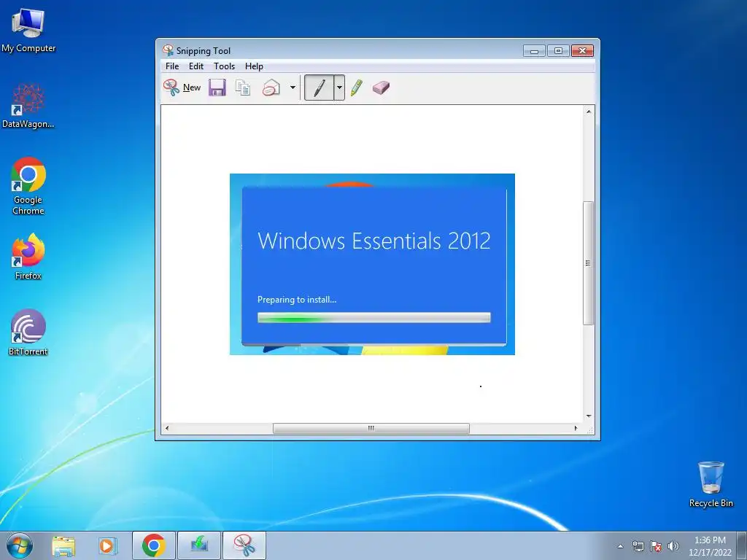Click the horizontal scrollbar thumb
The image size is (747, 560).
click(x=371, y=428)
